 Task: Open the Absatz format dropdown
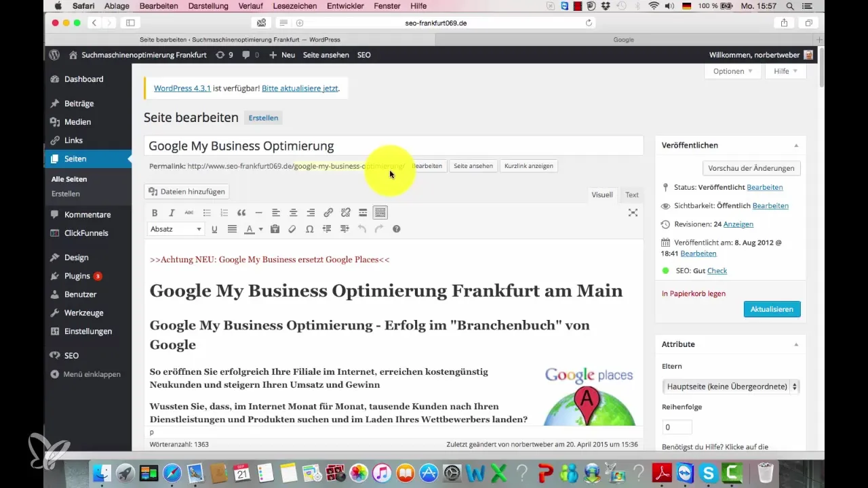coord(176,229)
